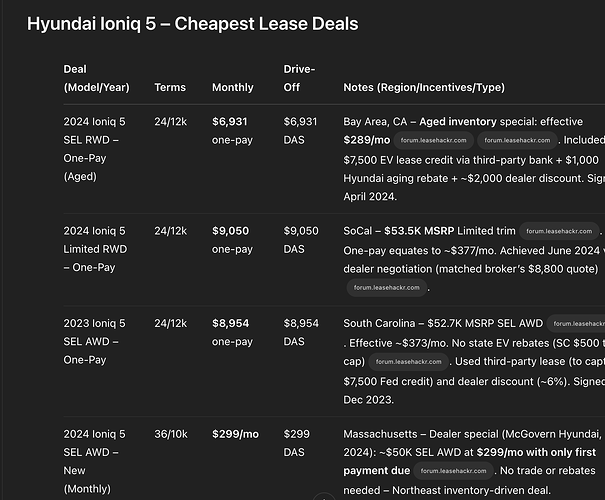This screenshot has width=605, height=500.
Task: Select the '2023 Ioniq 5 SEL AWD' deal cell
Action: click(x=95, y=341)
